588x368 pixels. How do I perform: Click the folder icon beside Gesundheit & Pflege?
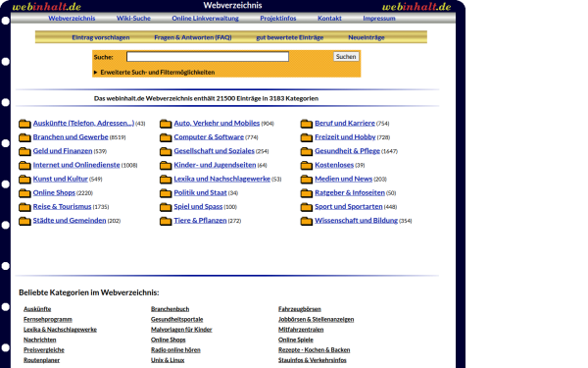coord(307,151)
